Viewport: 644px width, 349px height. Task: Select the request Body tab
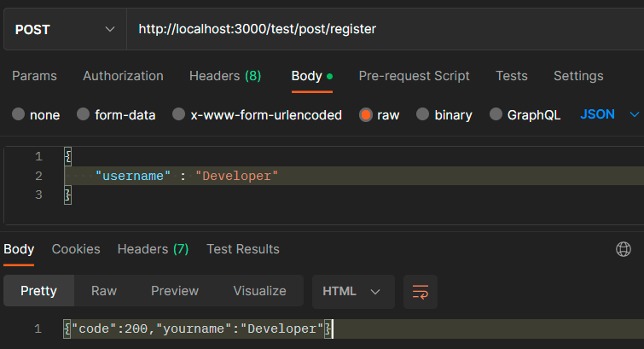[311, 76]
